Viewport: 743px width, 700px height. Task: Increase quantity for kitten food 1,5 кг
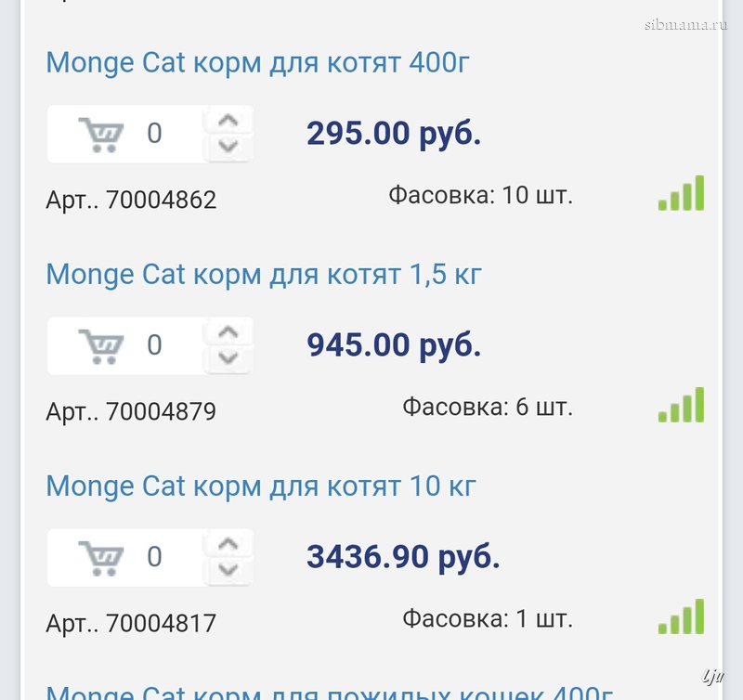click(228, 332)
